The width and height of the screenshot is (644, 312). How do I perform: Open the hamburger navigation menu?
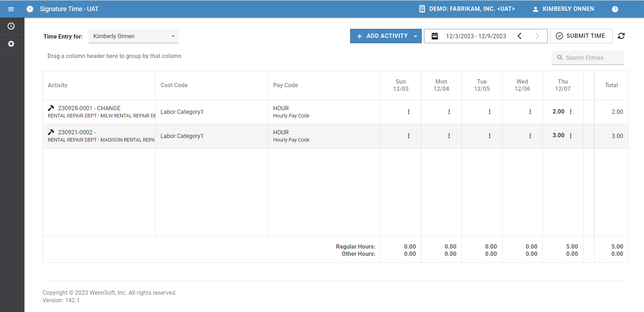[11, 9]
